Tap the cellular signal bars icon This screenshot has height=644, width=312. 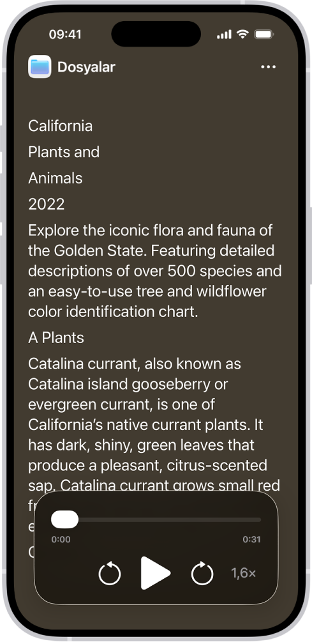[224, 35]
